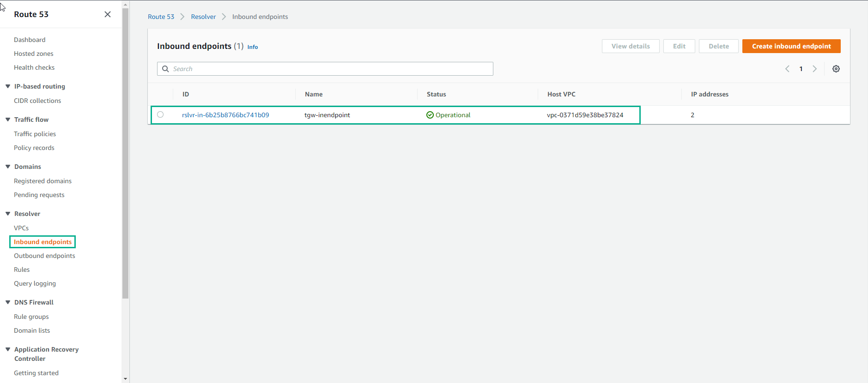Collapse Application Recovery Controller section
Viewport: 868px width, 383px height.
click(x=8, y=349)
